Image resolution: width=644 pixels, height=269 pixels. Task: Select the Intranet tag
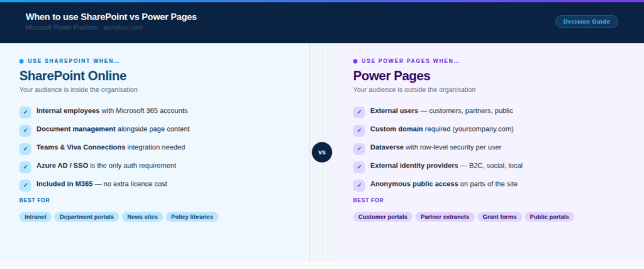point(35,217)
